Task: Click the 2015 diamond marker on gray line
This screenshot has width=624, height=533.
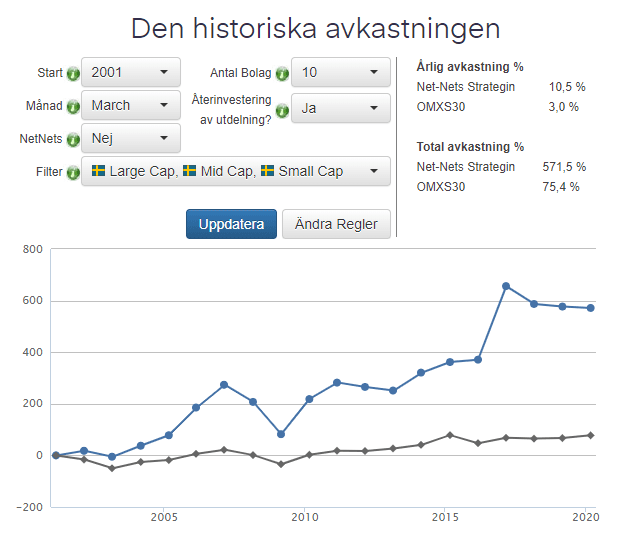Action: 450,435
